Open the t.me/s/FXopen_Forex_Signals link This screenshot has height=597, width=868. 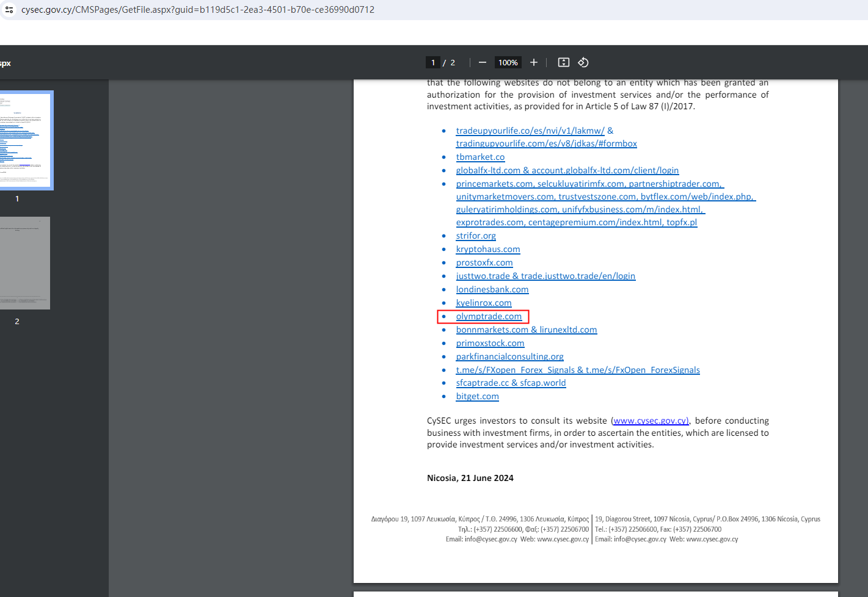coord(578,370)
